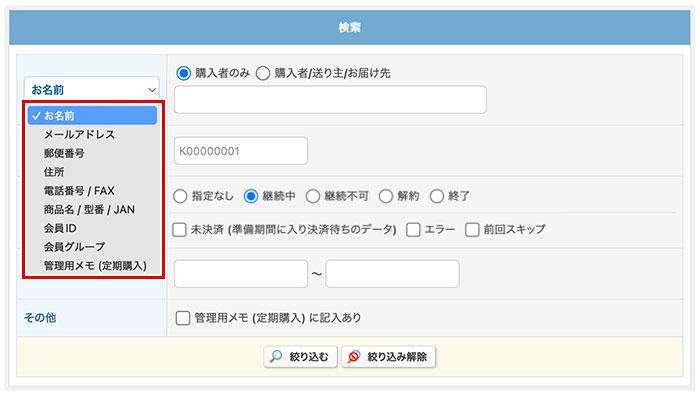Choose 商品名 / 型番 / JAN option

pos(89,209)
